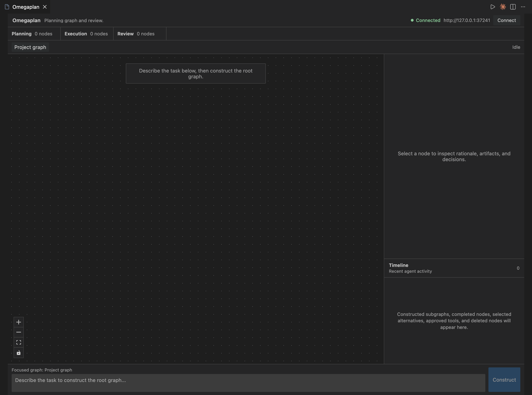Click the run play icon
The height and width of the screenshot is (395, 532).
pyautogui.click(x=493, y=7)
